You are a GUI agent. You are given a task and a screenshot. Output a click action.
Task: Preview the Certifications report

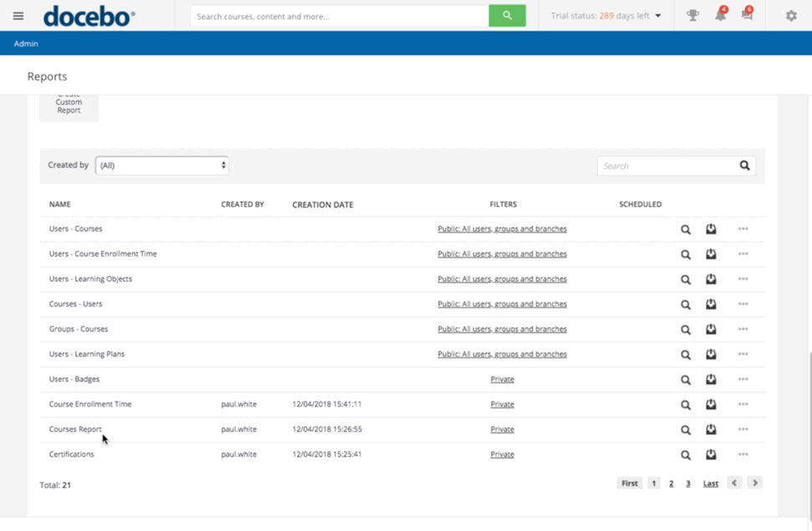[x=685, y=455]
